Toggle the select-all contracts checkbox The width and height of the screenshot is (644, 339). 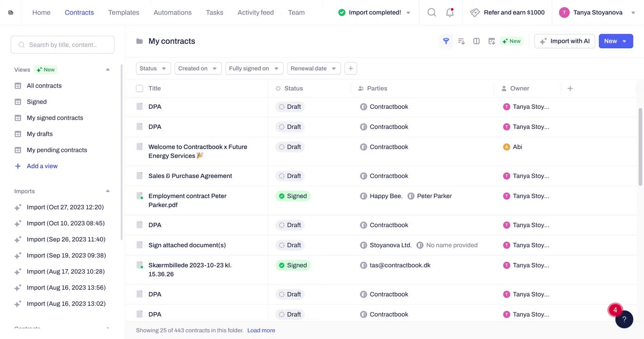(x=140, y=89)
